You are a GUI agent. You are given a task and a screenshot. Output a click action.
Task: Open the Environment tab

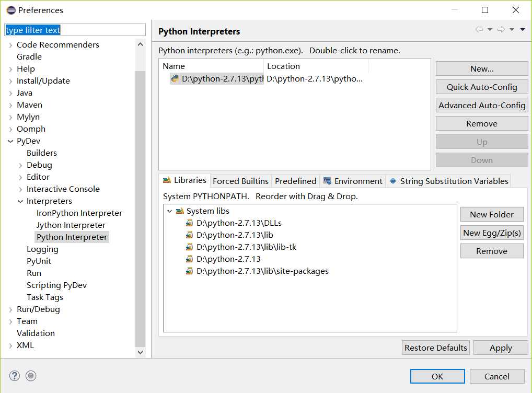(353, 181)
